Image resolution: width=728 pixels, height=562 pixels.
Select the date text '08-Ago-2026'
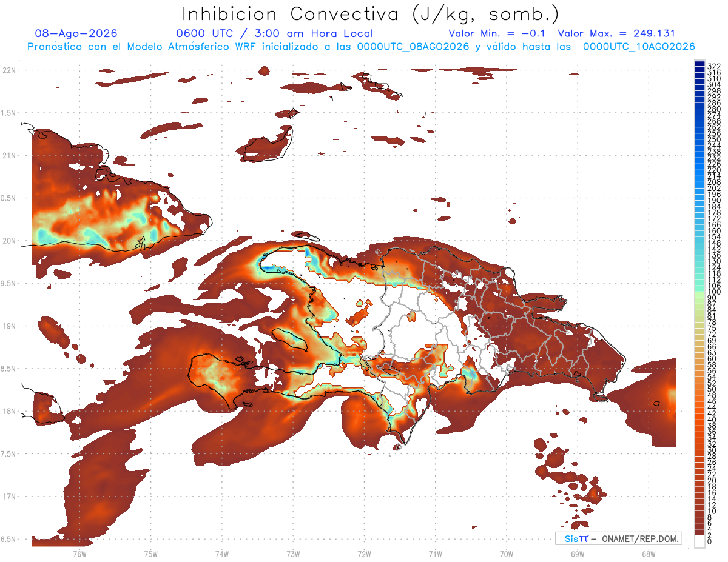76,33
